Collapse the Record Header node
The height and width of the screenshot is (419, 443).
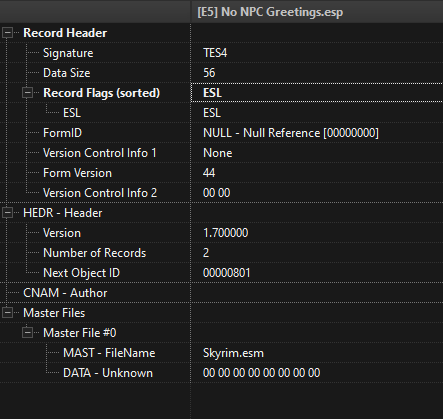(7, 33)
